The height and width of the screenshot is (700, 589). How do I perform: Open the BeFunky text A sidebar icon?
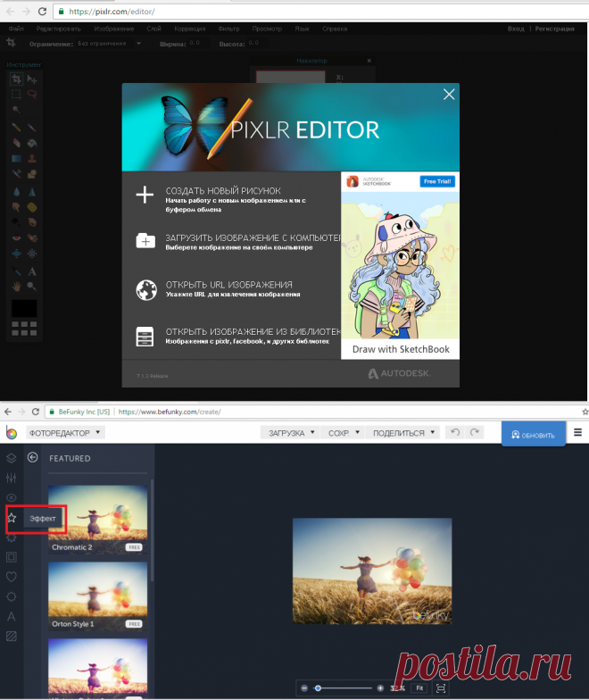[x=11, y=616]
